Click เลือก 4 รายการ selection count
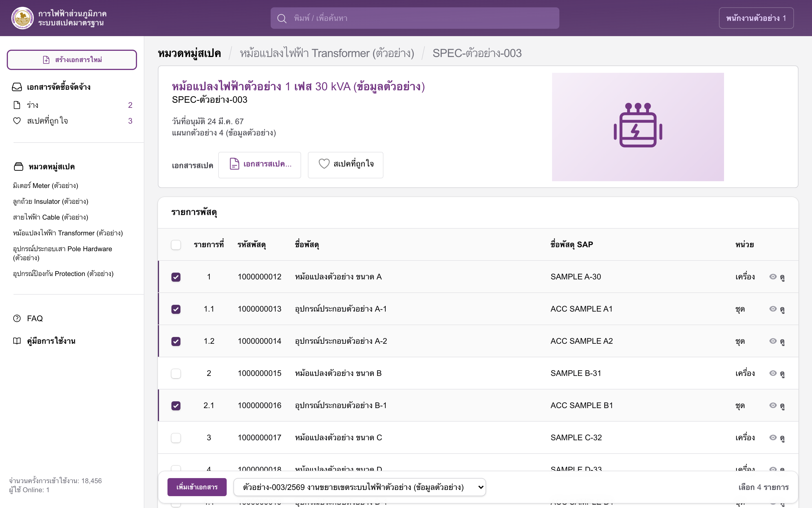Viewport: 812px width, 508px height. [x=763, y=487]
